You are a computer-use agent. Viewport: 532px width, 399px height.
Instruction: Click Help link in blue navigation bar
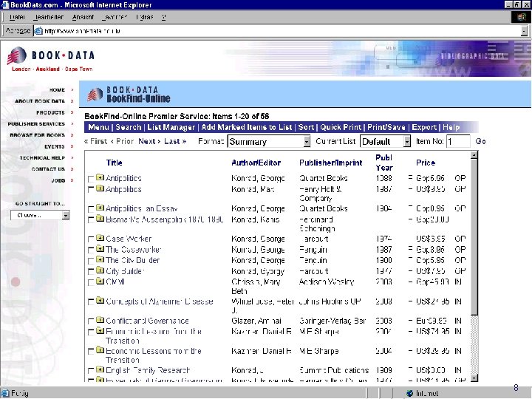point(451,127)
